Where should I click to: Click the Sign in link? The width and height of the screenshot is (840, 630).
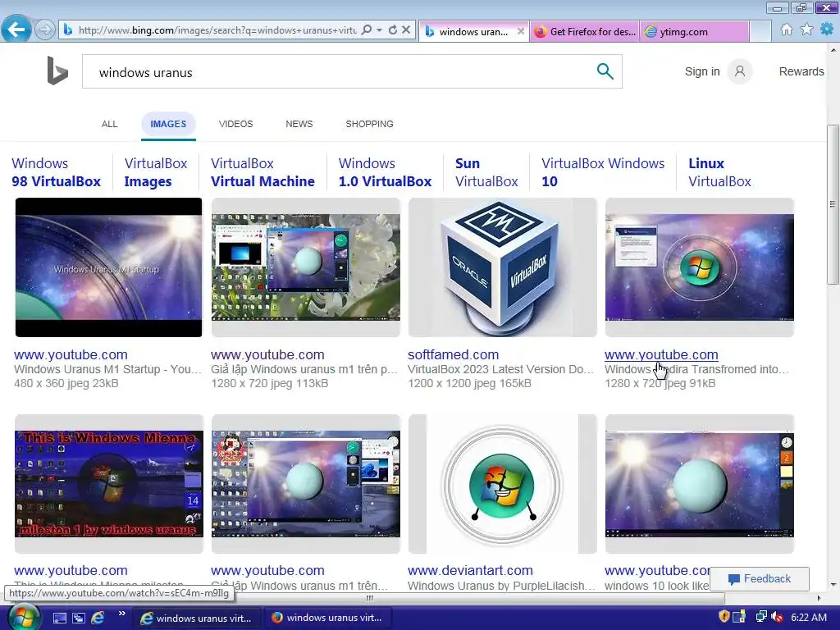[702, 71]
